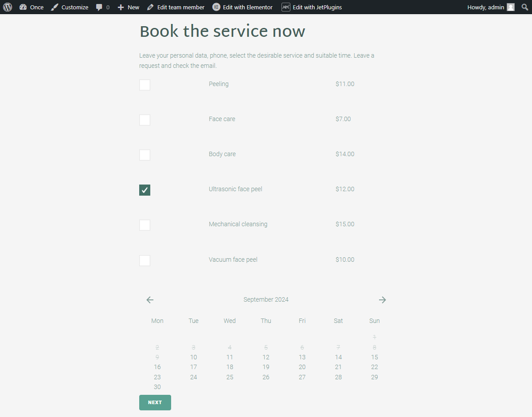This screenshot has width=532, height=417.
Task: Click the comments bubble icon
Action: coord(99,7)
